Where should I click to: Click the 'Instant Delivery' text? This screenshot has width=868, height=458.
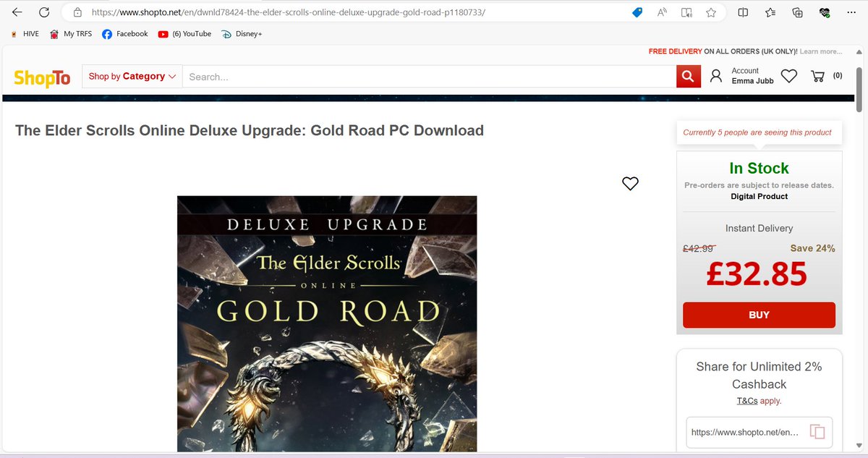pos(759,228)
